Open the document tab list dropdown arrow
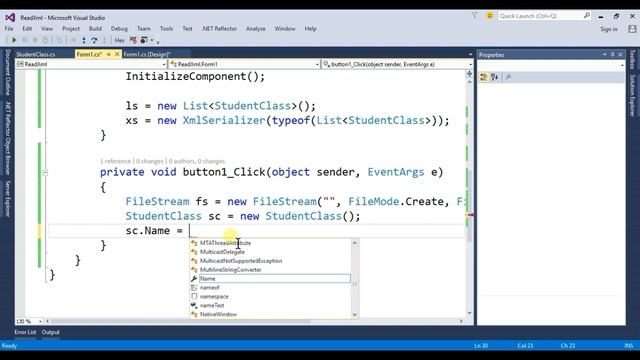The width and height of the screenshot is (640, 360). click(470, 54)
